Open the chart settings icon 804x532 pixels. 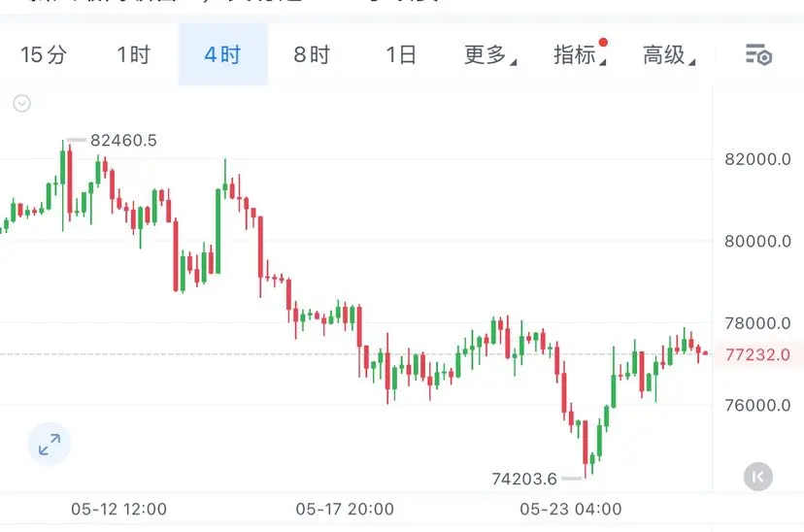(758, 54)
